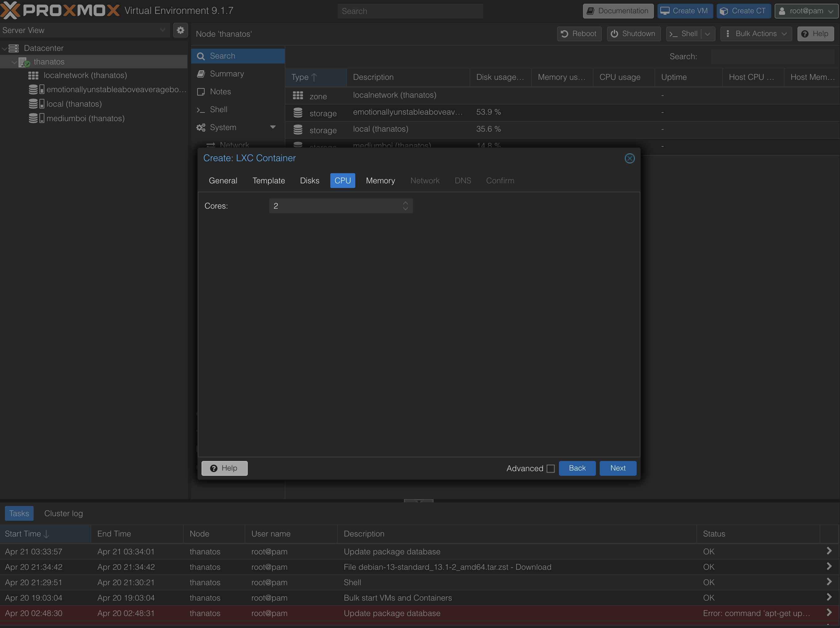Select the Tasks tab

[19, 513]
